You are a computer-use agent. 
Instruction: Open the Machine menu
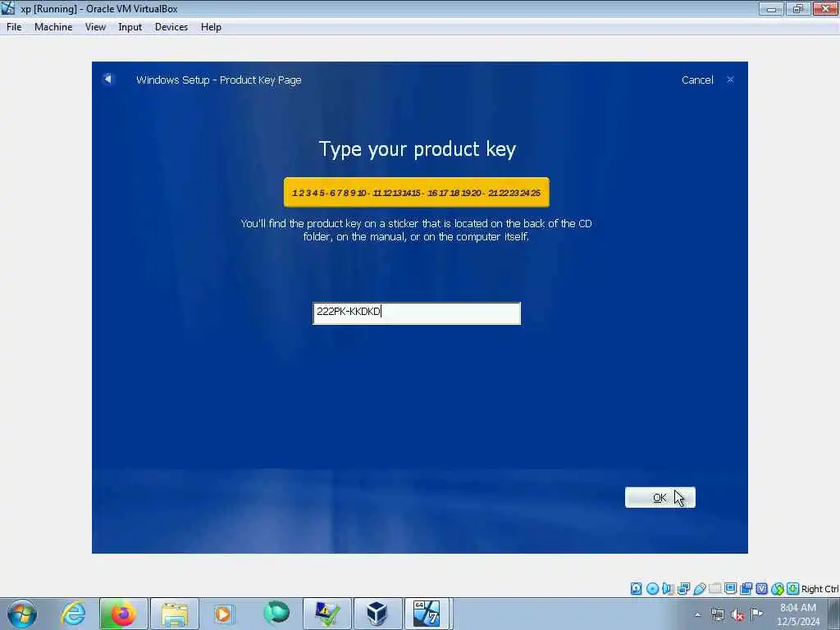[x=53, y=27]
